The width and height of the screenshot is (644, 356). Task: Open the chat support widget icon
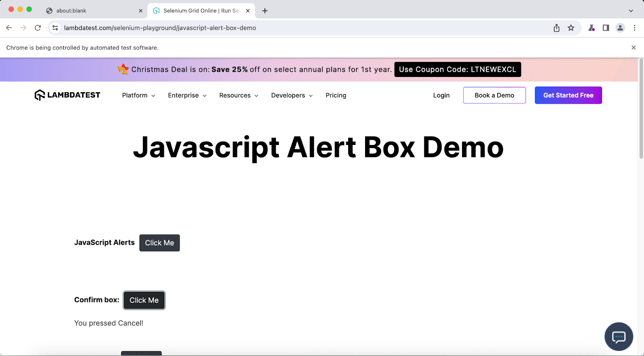coord(619,337)
